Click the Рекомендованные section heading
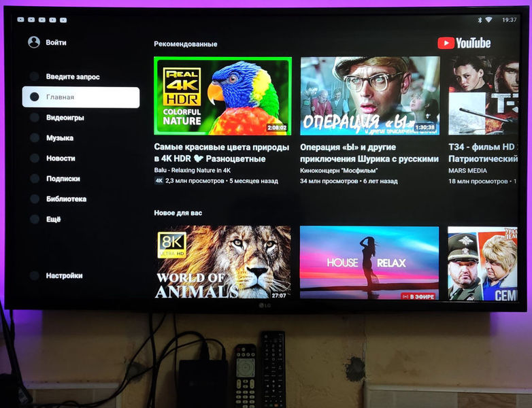The height and width of the screenshot is (408, 532). (186, 44)
